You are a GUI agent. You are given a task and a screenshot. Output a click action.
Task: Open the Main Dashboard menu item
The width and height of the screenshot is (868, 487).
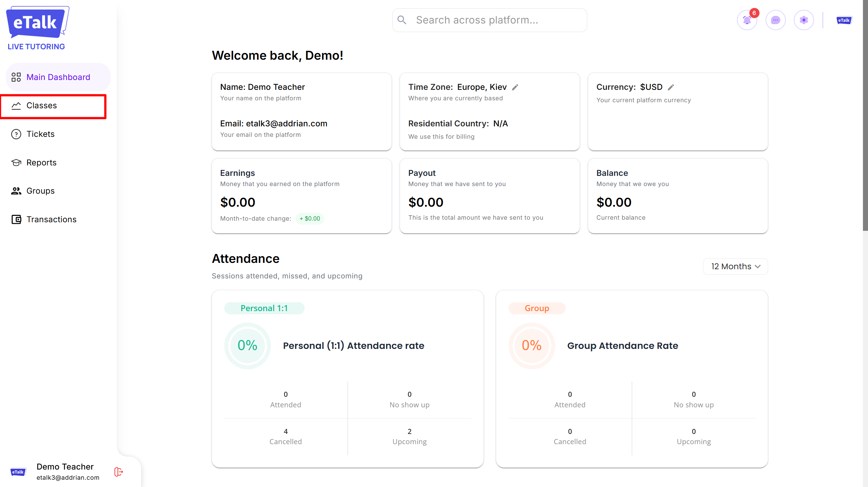click(58, 77)
